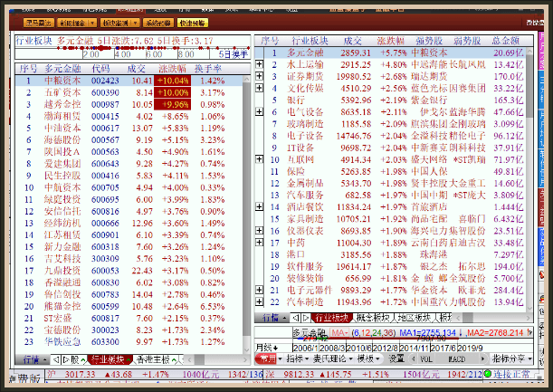Open left panel 行情 menu

[34, 359]
